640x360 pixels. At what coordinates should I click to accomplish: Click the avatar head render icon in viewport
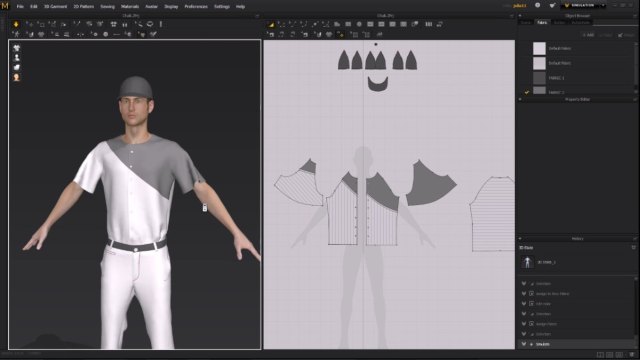17,77
